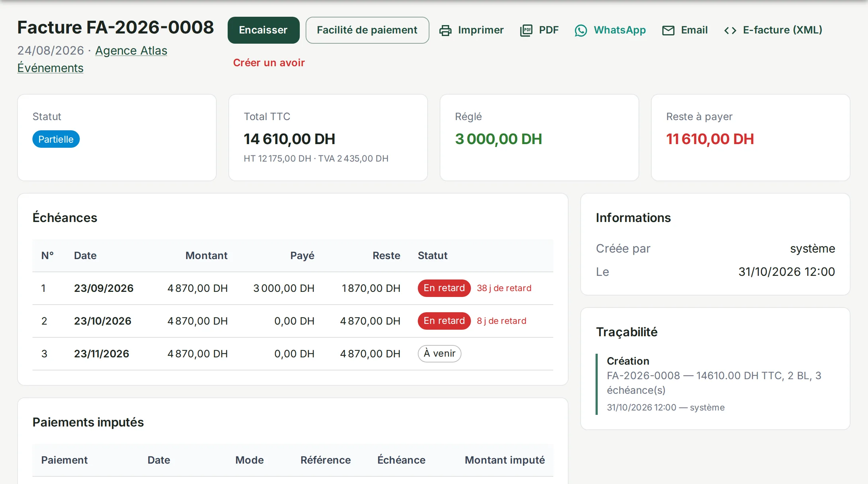The image size is (868, 484).
Task: Select échéance date 23/09/2026
Action: [104, 288]
